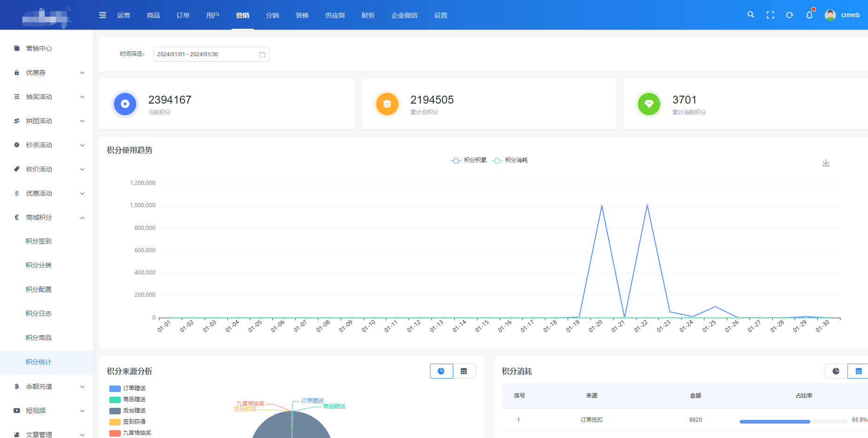Open the 财务 top navigation tab
Screen dimensions: 868x438
tap(368, 15)
